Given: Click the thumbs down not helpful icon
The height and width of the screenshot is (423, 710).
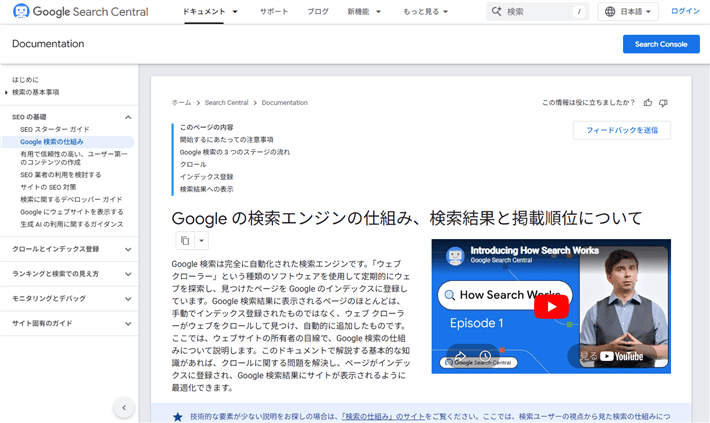Looking at the screenshot, I should tap(663, 103).
